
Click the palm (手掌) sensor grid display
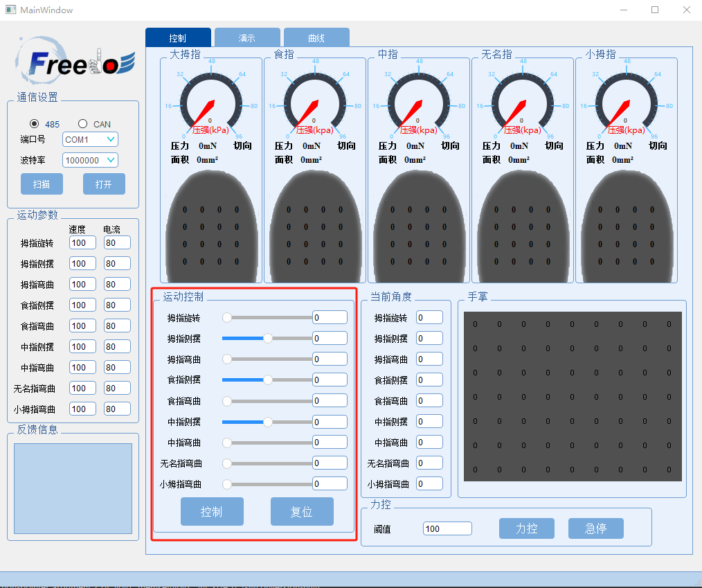pos(573,396)
